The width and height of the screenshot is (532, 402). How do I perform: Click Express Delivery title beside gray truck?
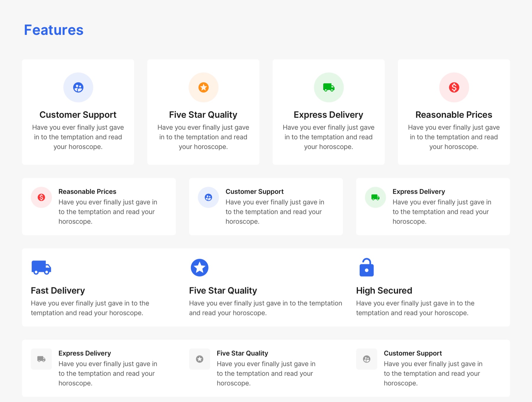85,353
